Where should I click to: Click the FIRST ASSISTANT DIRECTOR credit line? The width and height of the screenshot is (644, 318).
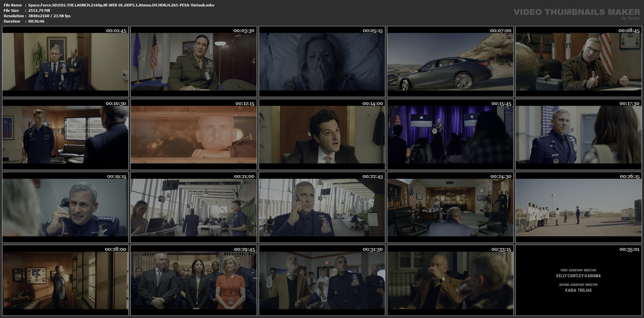click(x=579, y=270)
